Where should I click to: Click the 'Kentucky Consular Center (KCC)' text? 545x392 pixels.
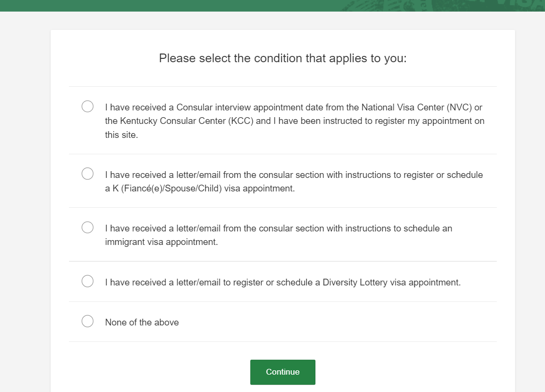click(187, 121)
